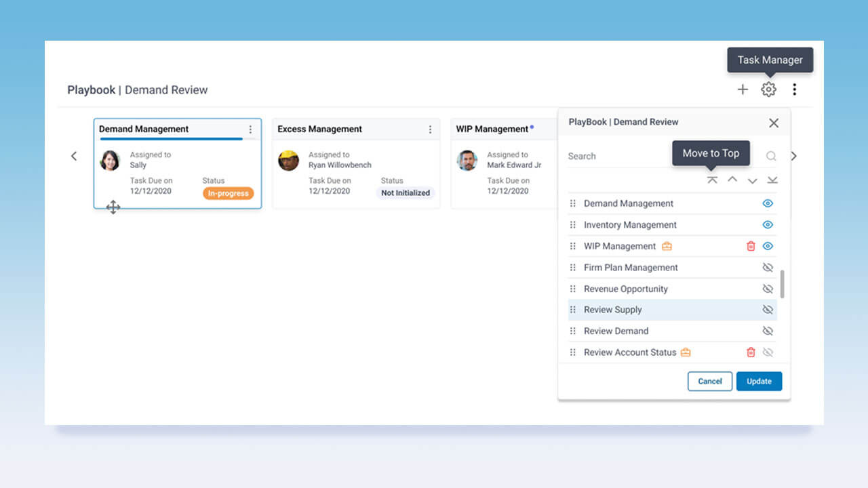This screenshot has height=488, width=868.
Task: Delete WIP Management using trash icon
Action: tap(751, 246)
